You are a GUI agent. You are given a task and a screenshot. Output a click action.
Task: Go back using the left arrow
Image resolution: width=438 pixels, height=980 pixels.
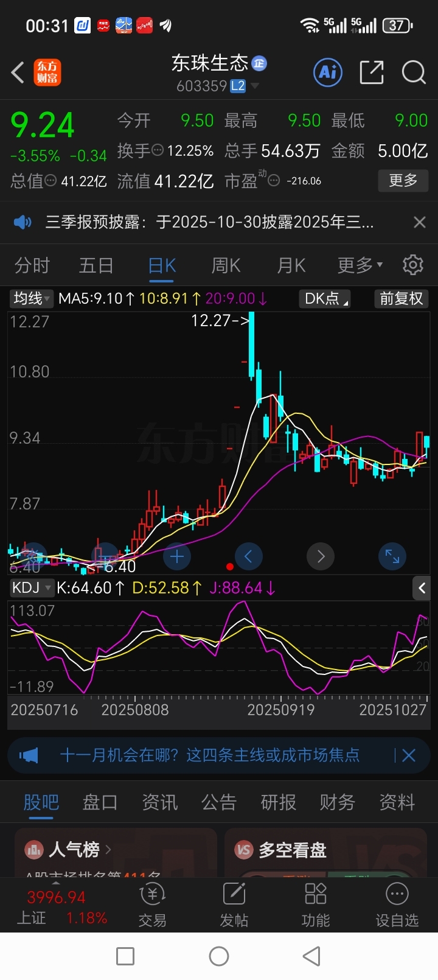tap(18, 72)
